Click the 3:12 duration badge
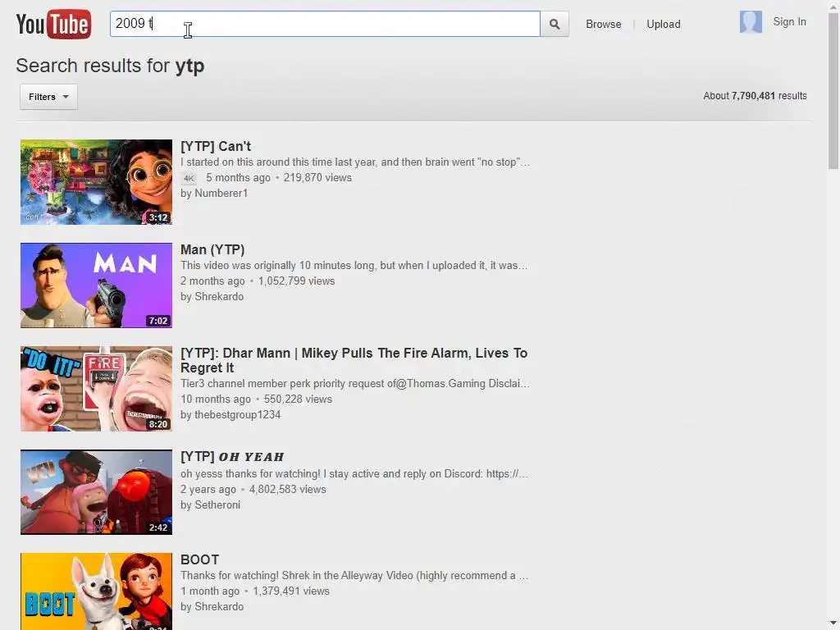The image size is (840, 630). click(x=158, y=217)
